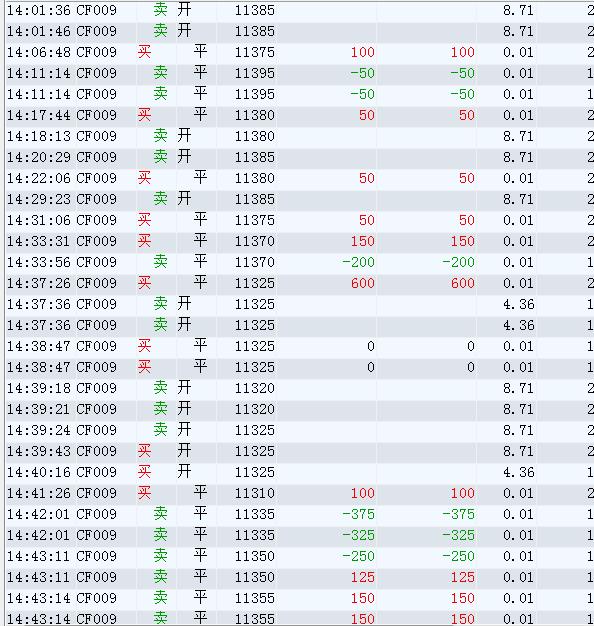
Task: Click the 14:31:06 row priced 11375
Action: pyautogui.click(x=300, y=220)
